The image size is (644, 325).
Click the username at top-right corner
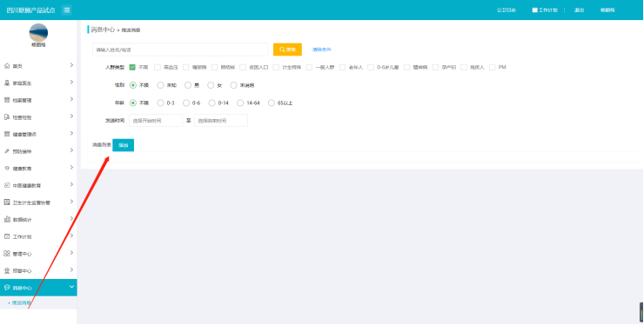tap(607, 10)
